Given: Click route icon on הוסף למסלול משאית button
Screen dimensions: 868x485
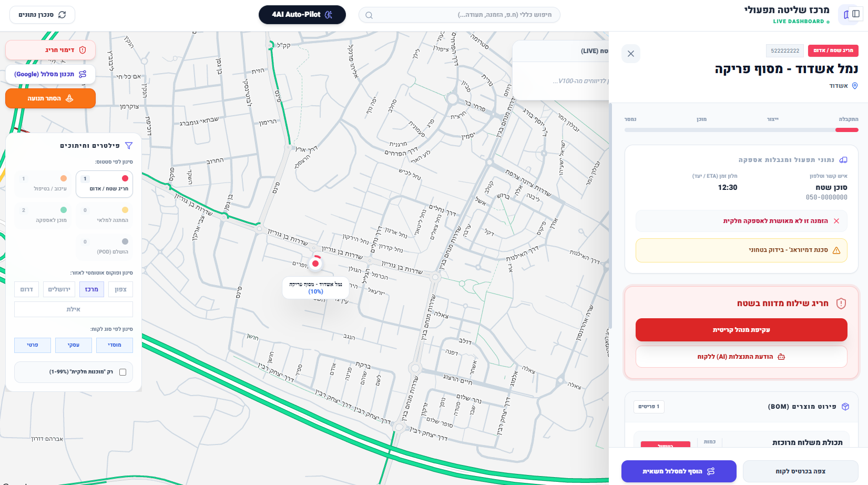Looking at the screenshot, I should (711, 471).
